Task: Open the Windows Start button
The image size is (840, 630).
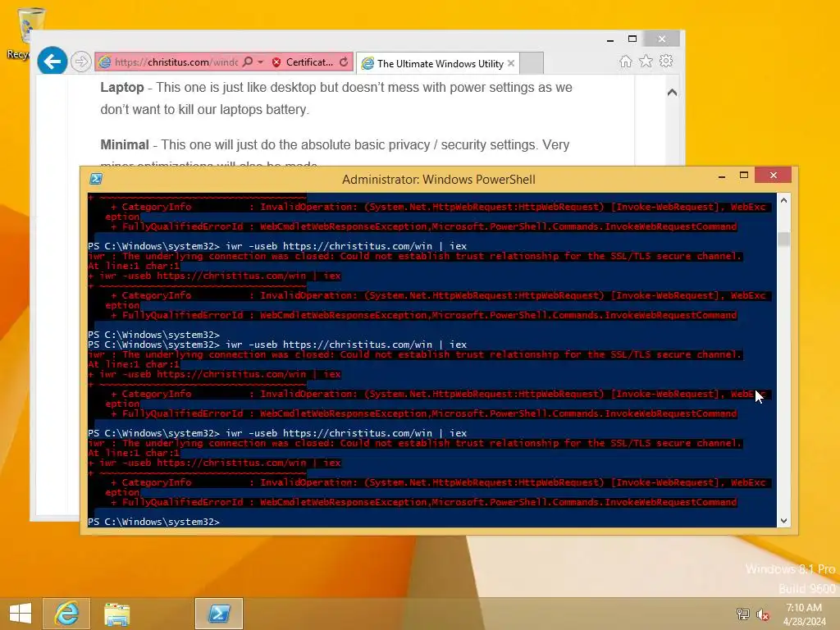Action: coord(21,614)
